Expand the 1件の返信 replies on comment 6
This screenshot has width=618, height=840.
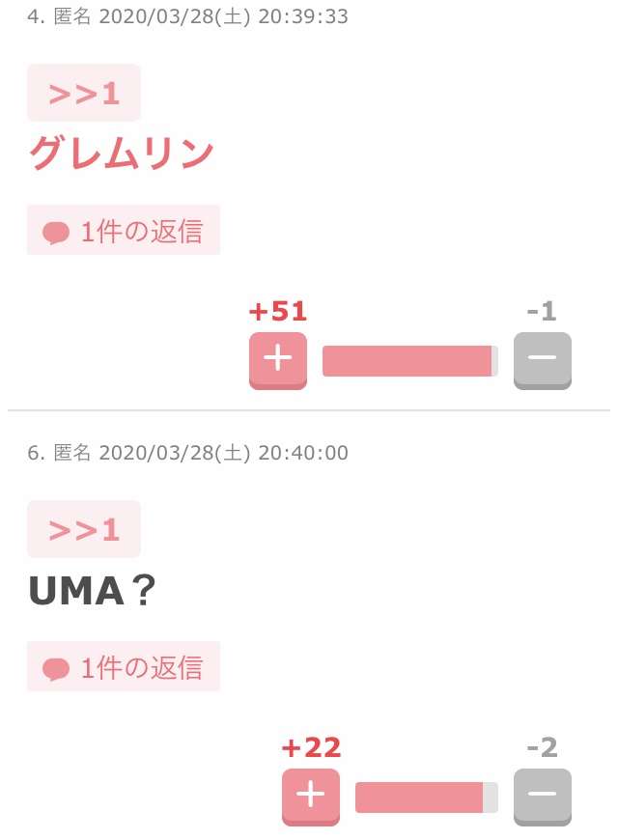[x=124, y=666]
